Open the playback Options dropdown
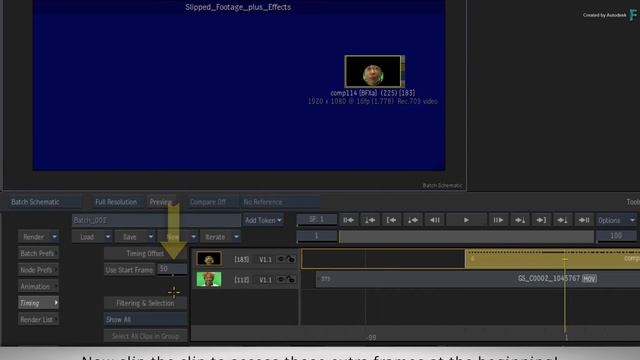 [x=616, y=220]
